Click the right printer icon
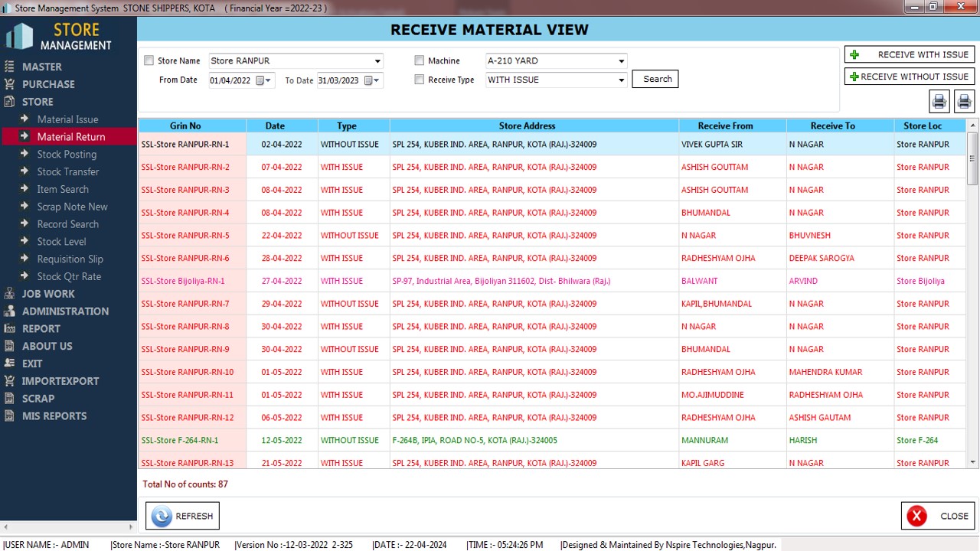The width and height of the screenshot is (980, 551). tap(964, 101)
